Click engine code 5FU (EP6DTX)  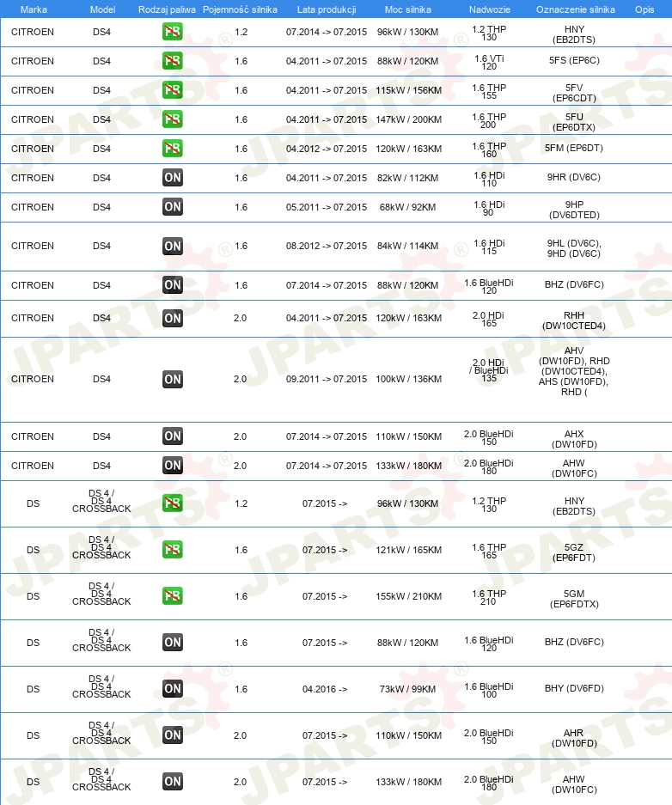[x=574, y=122]
